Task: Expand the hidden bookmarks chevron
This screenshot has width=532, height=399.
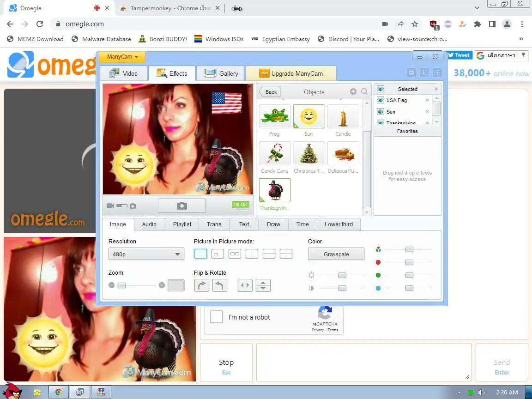Action: tap(521, 39)
